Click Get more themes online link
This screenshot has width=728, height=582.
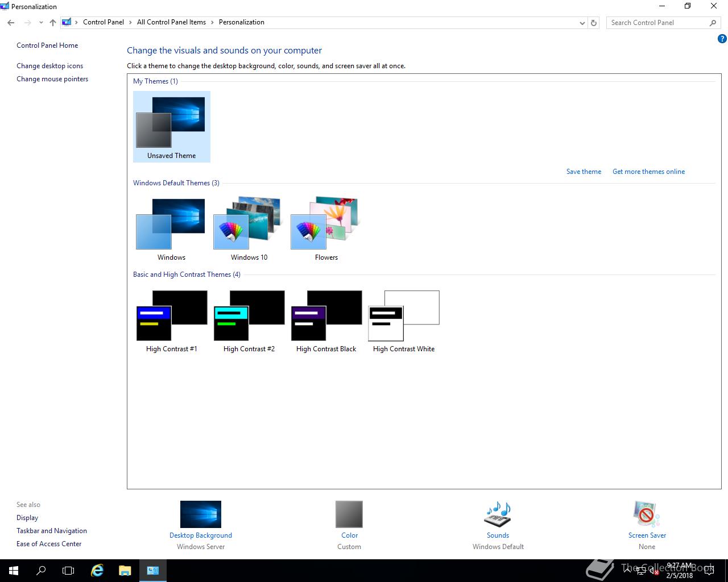[x=648, y=172]
